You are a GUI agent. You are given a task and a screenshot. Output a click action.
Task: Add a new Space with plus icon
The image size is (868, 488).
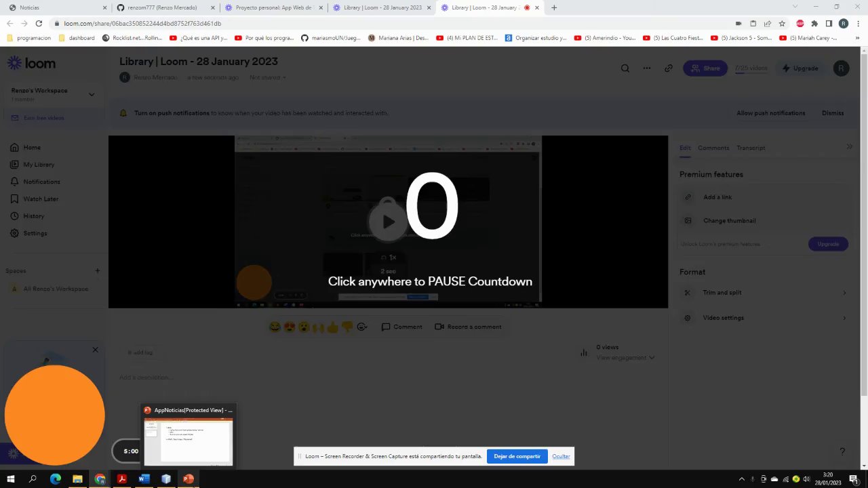click(x=97, y=270)
